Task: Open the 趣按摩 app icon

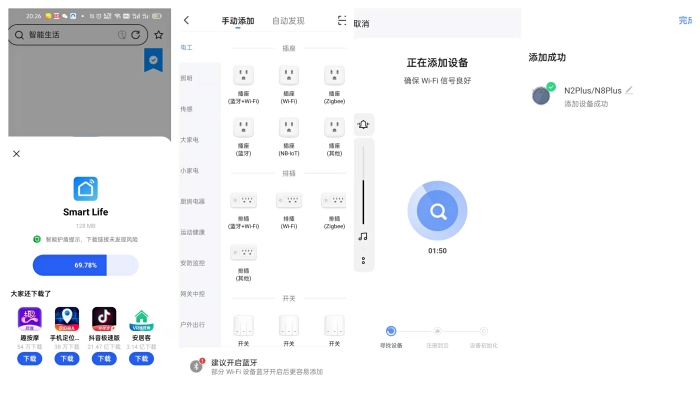Action: point(29,319)
